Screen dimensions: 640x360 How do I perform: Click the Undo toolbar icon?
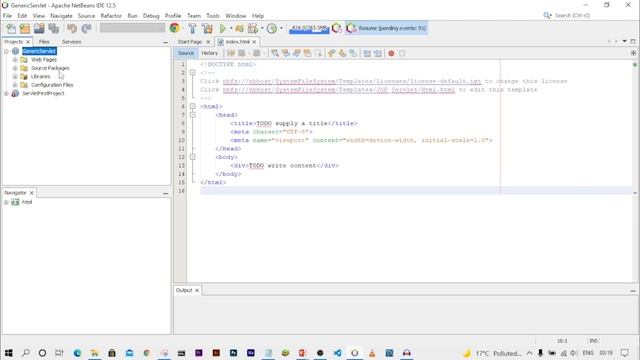[x=72, y=28]
